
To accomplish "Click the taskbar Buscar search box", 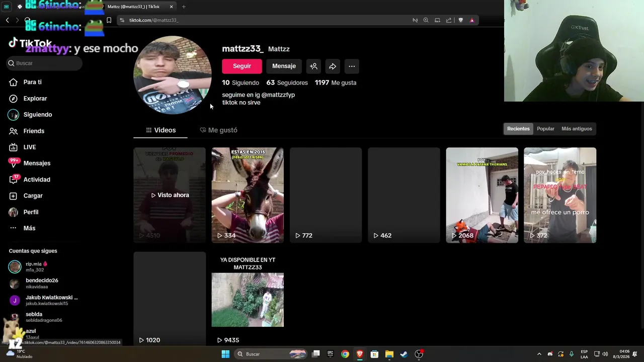I will (272, 354).
